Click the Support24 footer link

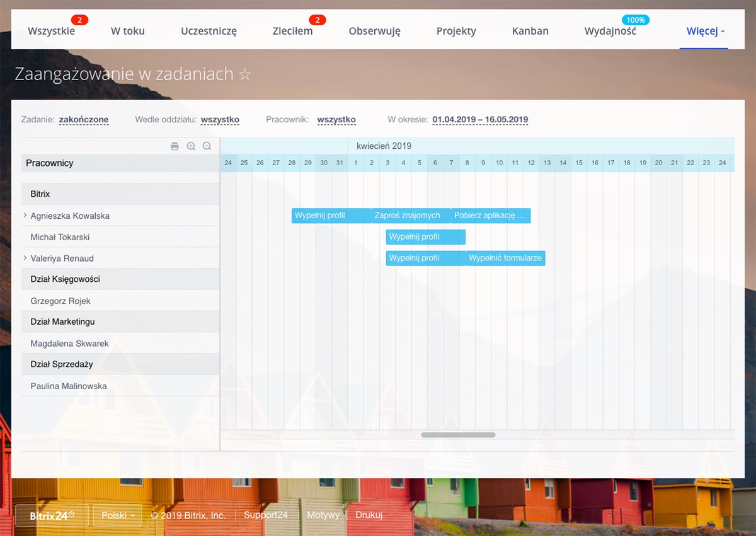pos(265,515)
